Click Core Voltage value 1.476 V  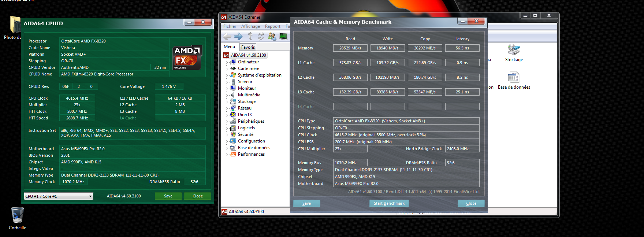(x=169, y=86)
